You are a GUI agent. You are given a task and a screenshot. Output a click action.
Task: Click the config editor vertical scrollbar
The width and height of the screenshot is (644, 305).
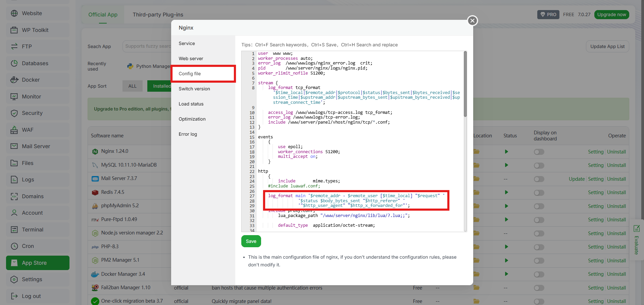coord(465,84)
